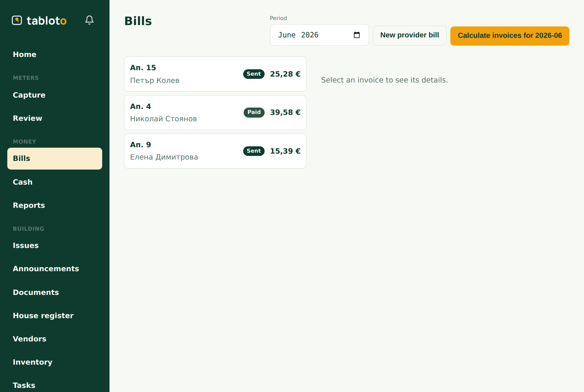584x392 pixels.
Task: Select the Ап. 15 invoice card
Action: coord(215,74)
